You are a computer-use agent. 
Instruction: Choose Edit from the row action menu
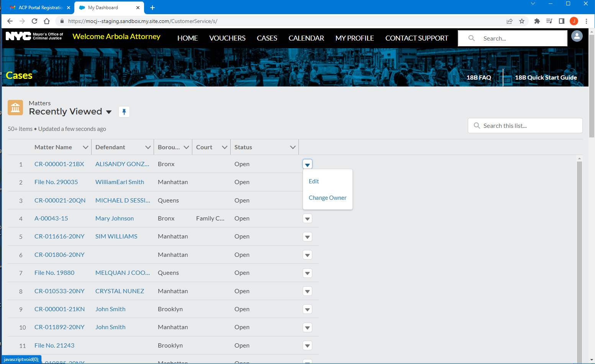(314, 181)
